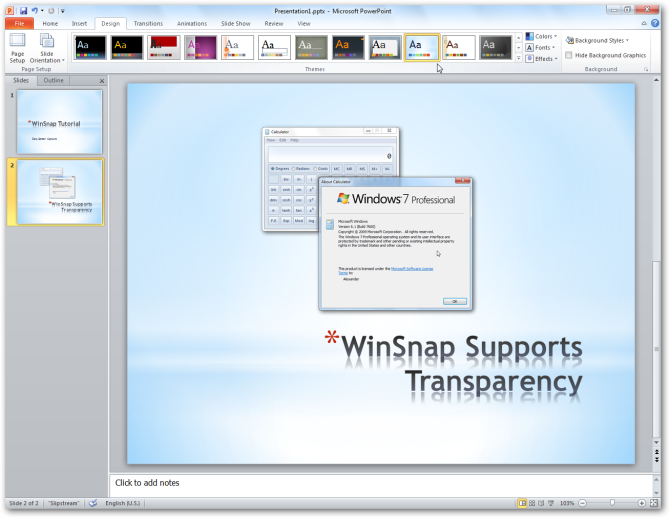Viewport: 670px width, 518px height.
Task: Open the theme Effects dropdown
Action: click(541, 59)
